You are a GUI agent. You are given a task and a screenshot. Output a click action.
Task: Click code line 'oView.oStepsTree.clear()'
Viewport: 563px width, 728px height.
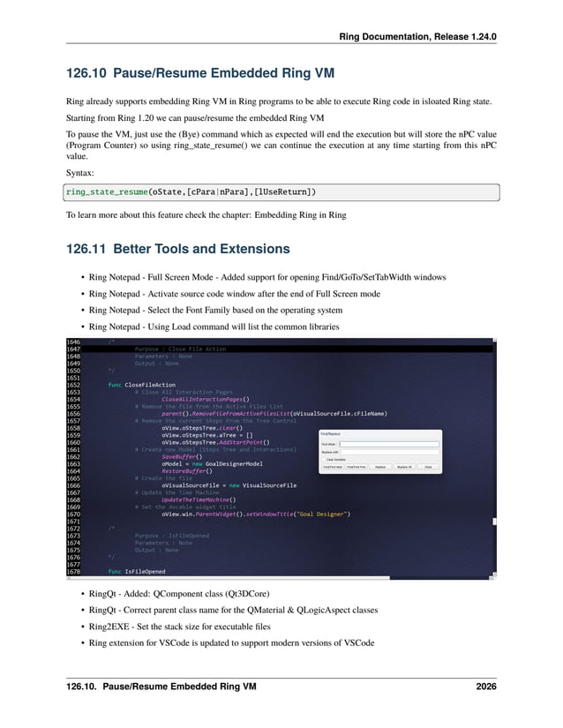202,428
